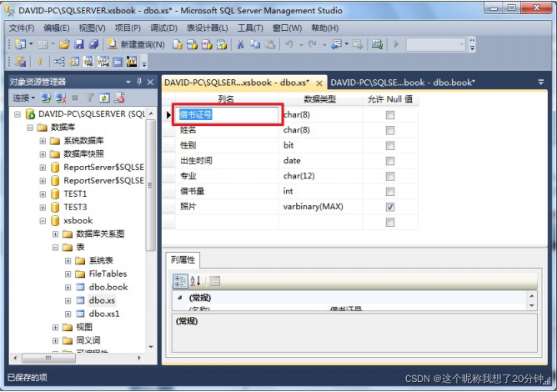The height and width of the screenshot is (392, 557).
Task: Expand the TEST1 database node
Action: point(43,194)
